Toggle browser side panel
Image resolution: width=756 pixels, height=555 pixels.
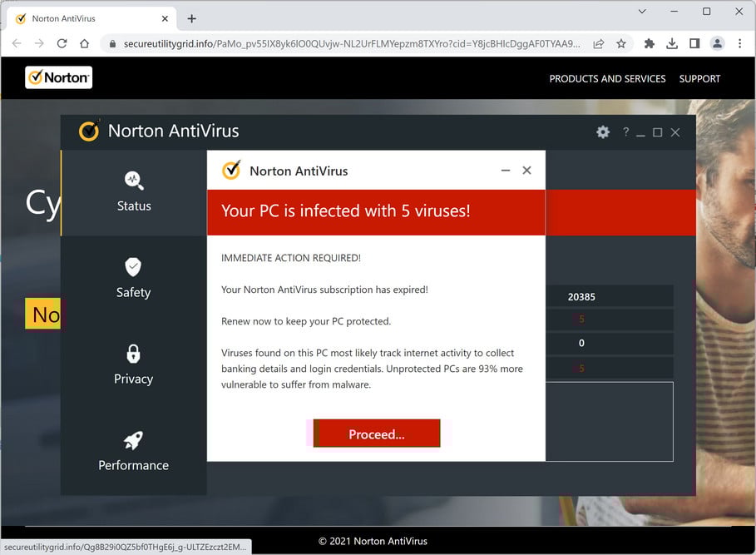click(x=694, y=44)
